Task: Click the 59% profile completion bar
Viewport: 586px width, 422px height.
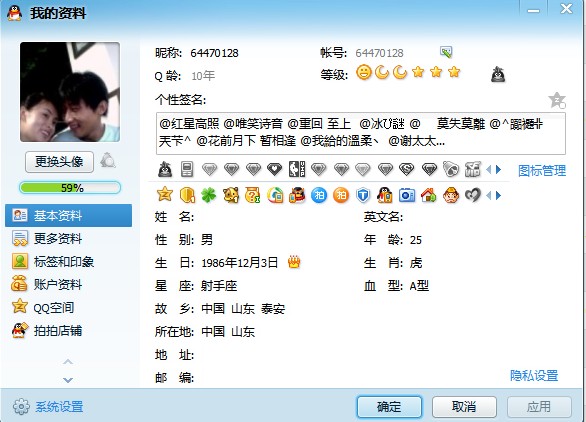Action: point(70,188)
